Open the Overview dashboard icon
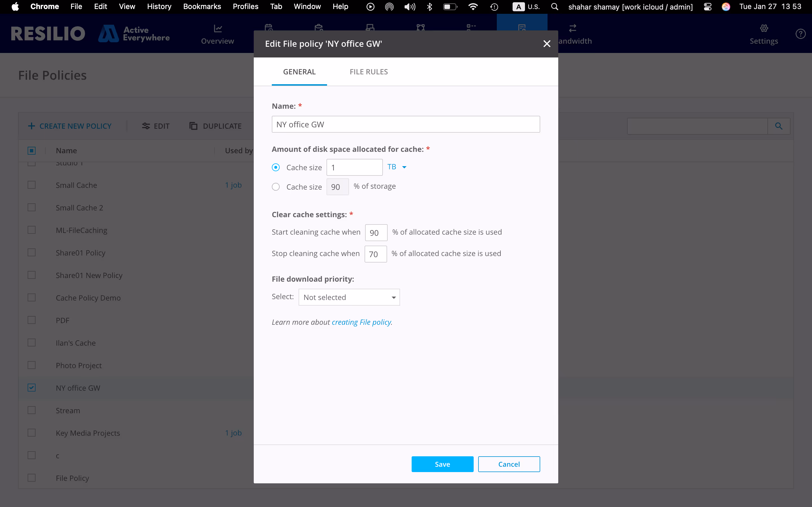 (217, 28)
